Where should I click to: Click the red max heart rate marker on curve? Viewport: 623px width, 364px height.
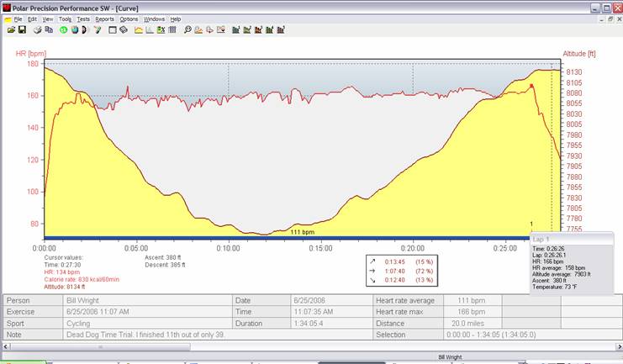(531, 86)
